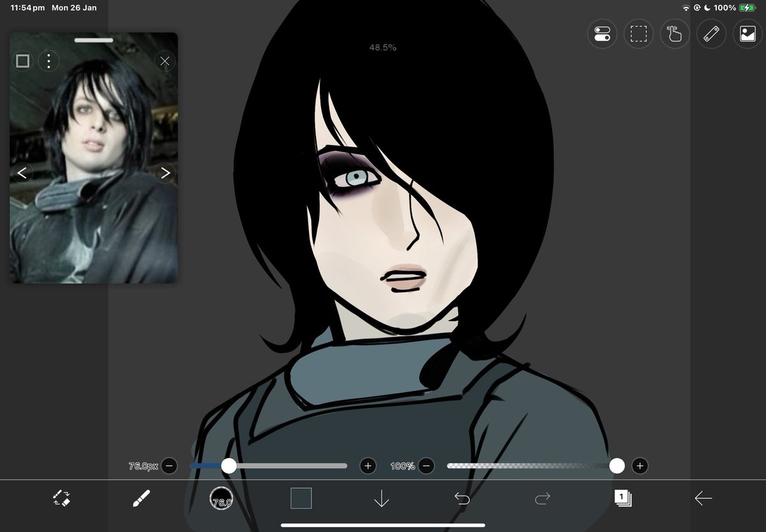Close the reference image window

(165, 61)
